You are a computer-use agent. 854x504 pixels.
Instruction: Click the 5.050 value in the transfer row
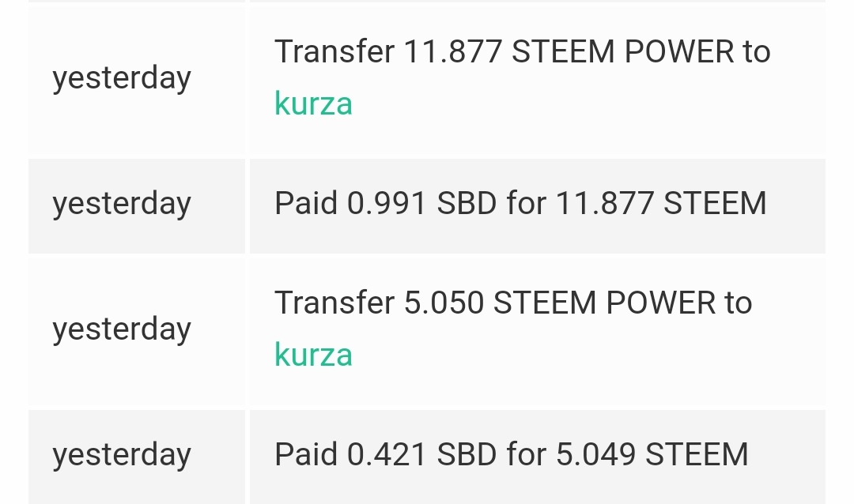pyautogui.click(x=444, y=303)
